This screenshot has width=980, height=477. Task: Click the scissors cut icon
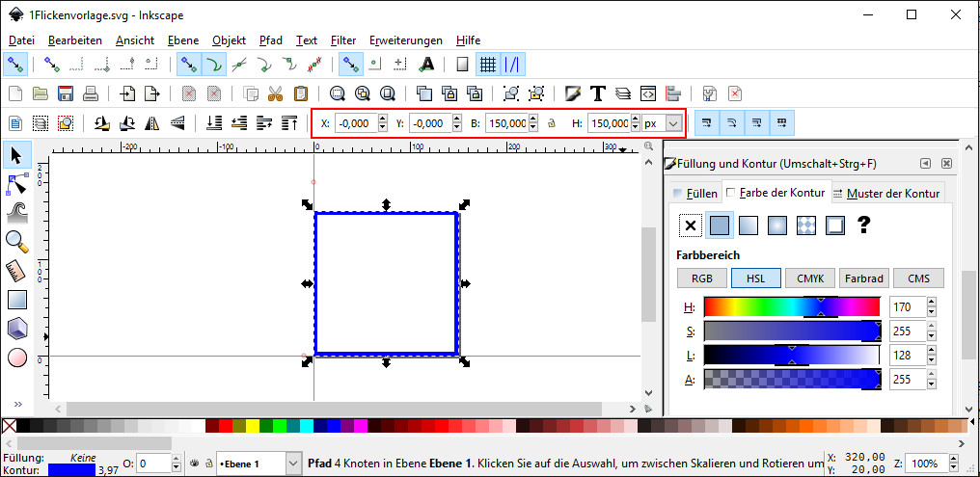pyautogui.click(x=276, y=93)
